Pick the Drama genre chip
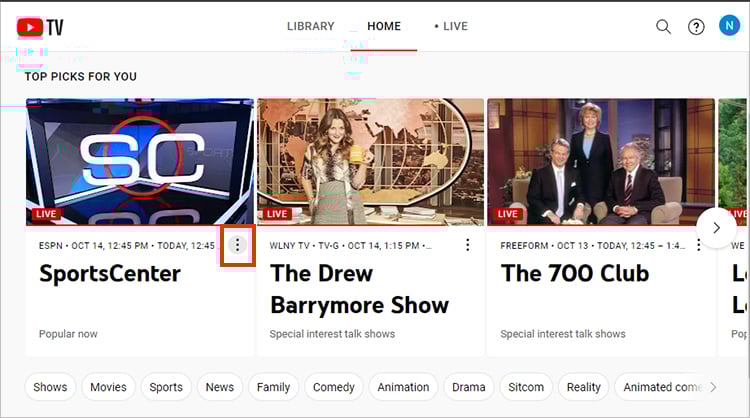 [x=468, y=387]
